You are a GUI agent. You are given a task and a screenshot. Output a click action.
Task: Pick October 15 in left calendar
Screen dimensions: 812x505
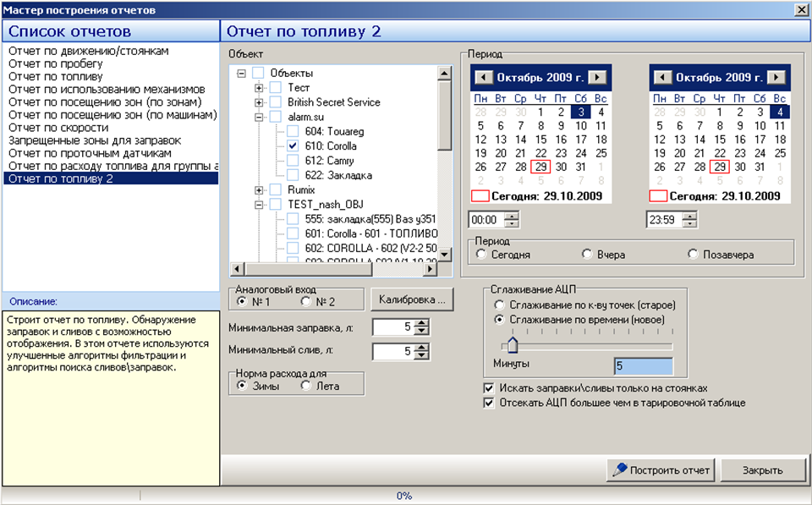click(x=540, y=140)
